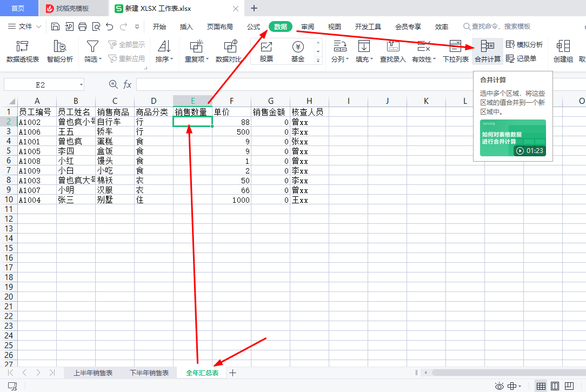This screenshot has width=586, height=392.
Task: Open Find and Enter (查找录入)
Action: pos(393,51)
